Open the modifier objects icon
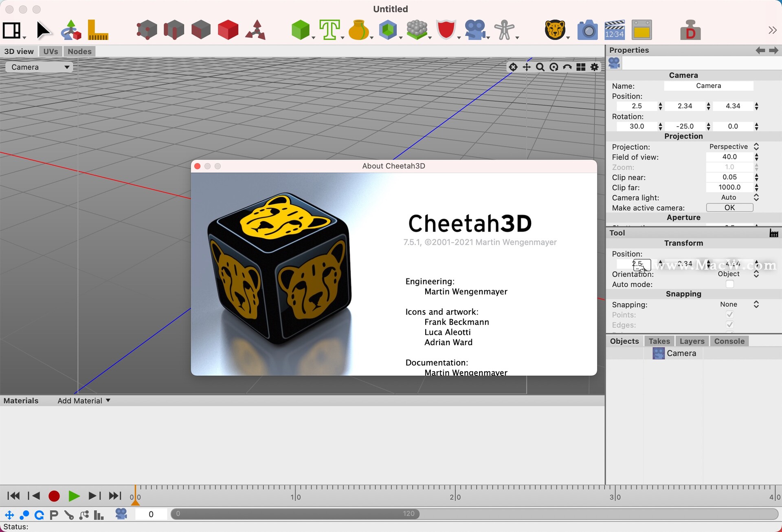The image size is (782, 532). coord(388,30)
